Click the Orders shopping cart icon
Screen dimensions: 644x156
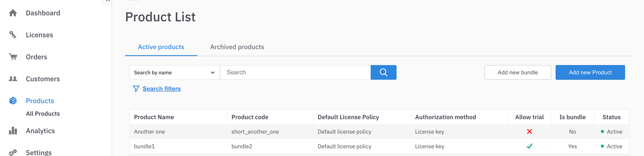coord(13,57)
